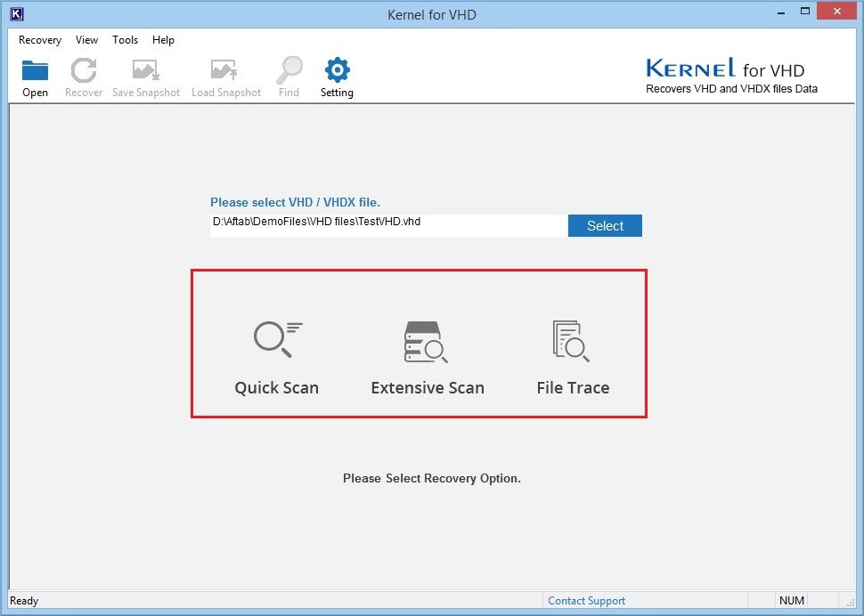This screenshot has width=864, height=616.
Task: Maximize the Kernel for VHD window
Action: (805, 12)
